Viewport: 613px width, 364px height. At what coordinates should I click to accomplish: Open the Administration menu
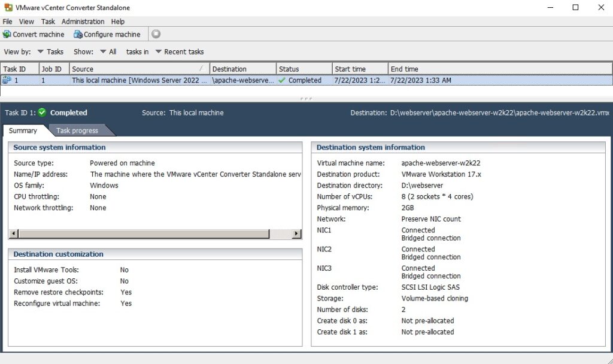[83, 22]
